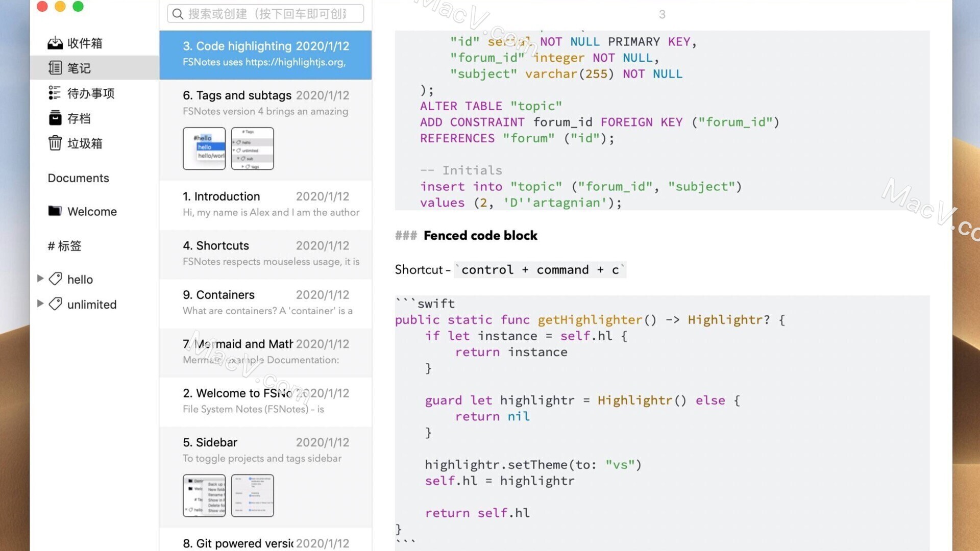Screen dimensions: 980x551
Task: Click the REFERENCES "forum" ("id") line
Action: 517,138
